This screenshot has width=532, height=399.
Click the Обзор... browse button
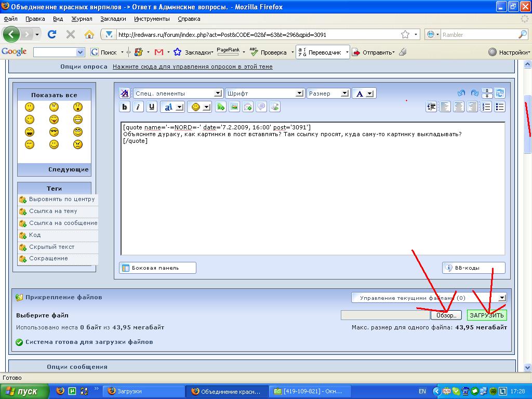446,315
